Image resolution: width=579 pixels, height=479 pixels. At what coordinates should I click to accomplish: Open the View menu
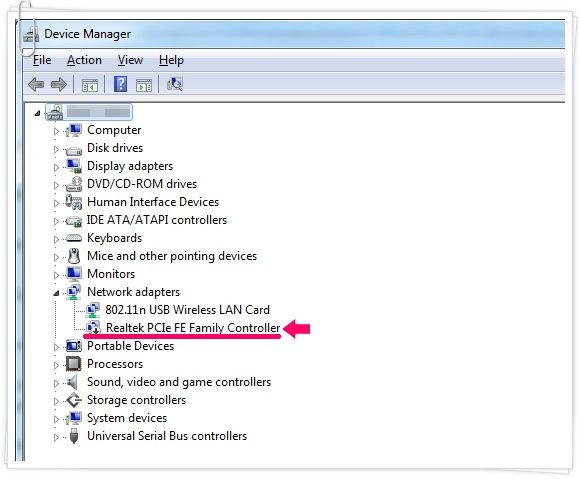[130, 60]
